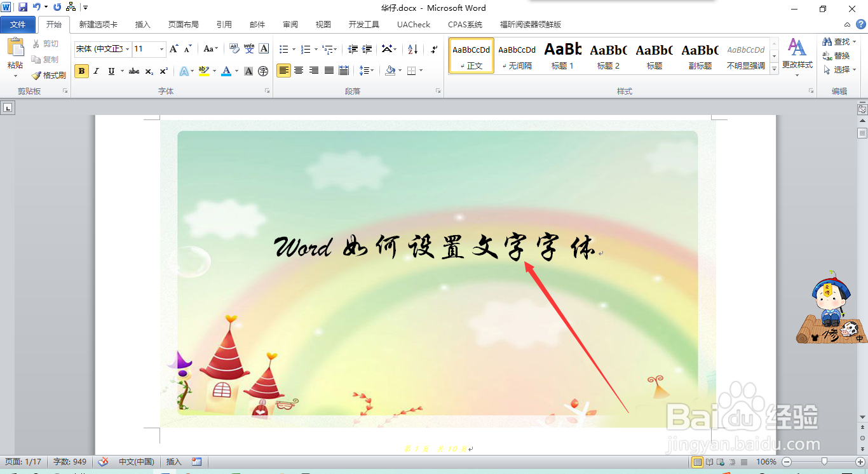Toggle superscript formatting
The image size is (868, 474).
click(163, 70)
